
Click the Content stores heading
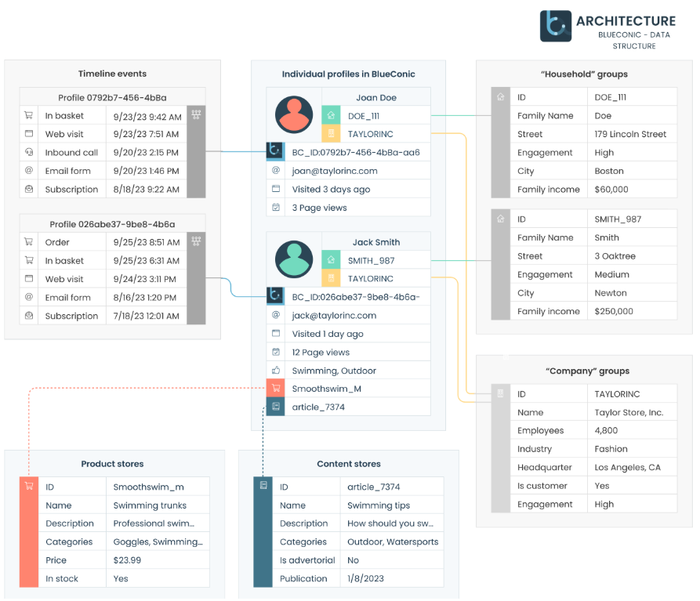(x=349, y=464)
